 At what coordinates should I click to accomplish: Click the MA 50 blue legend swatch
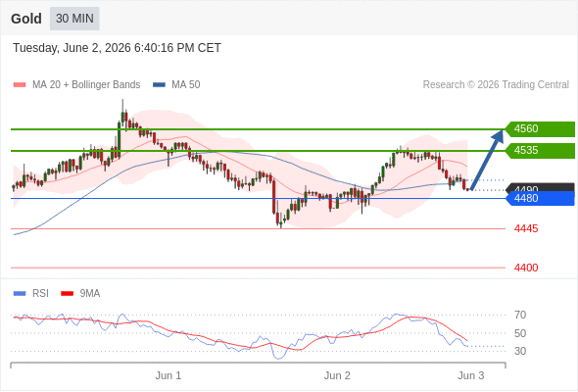click(159, 85)
